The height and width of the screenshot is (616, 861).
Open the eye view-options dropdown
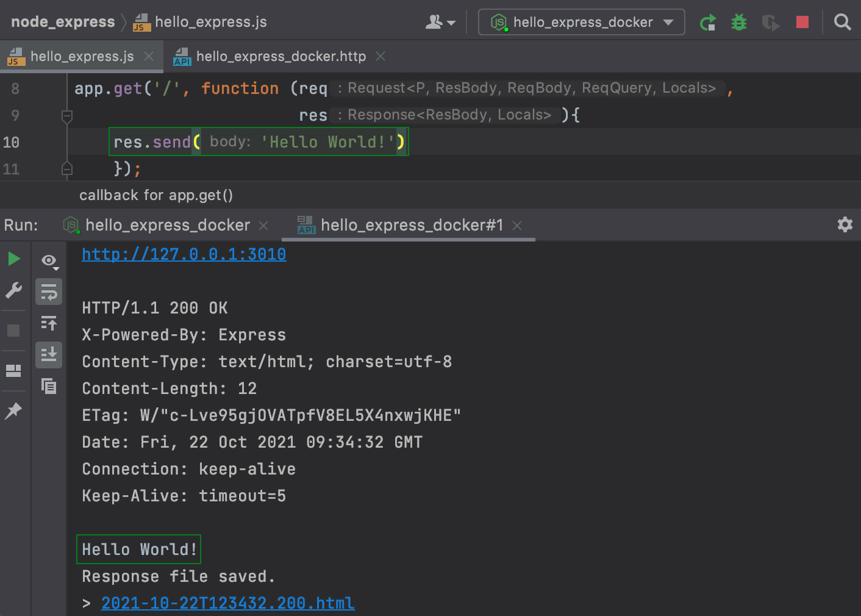(49, 261)
